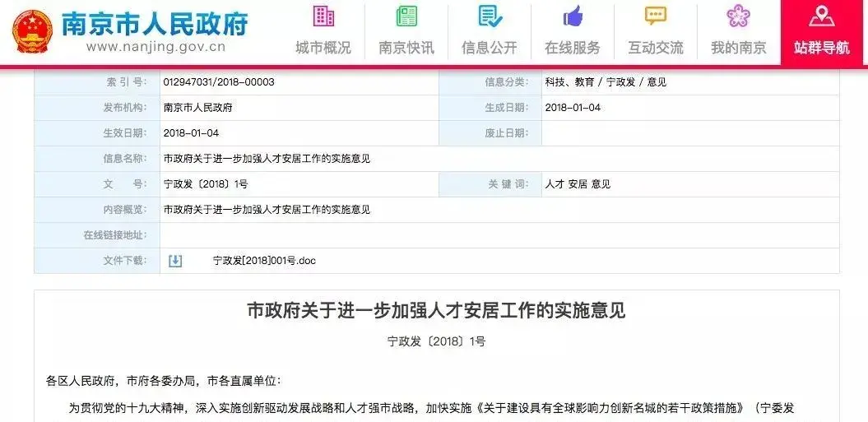Click 文号 value 宁政发〔2018〕1号 in table
Image resolution: width=868 pixels, height=422 pixels.
206,184
